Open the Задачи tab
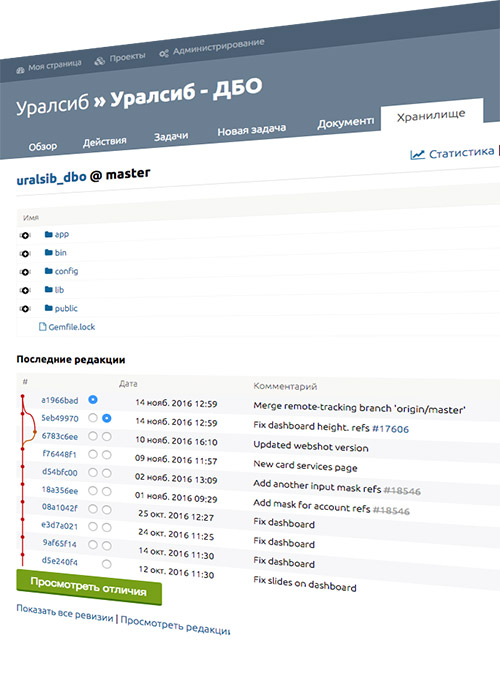500x679 pixels. coord(171,136)
